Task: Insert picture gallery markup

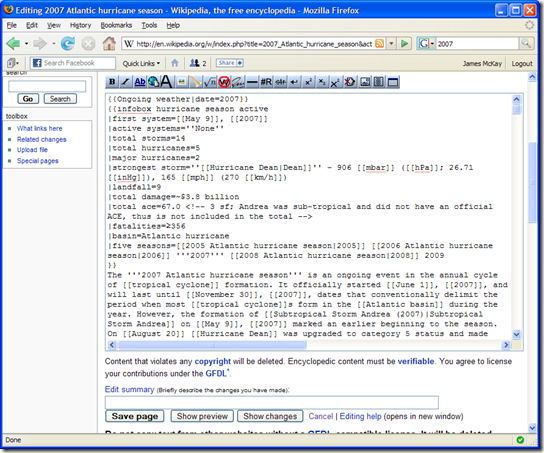Action: pos(365,82)
